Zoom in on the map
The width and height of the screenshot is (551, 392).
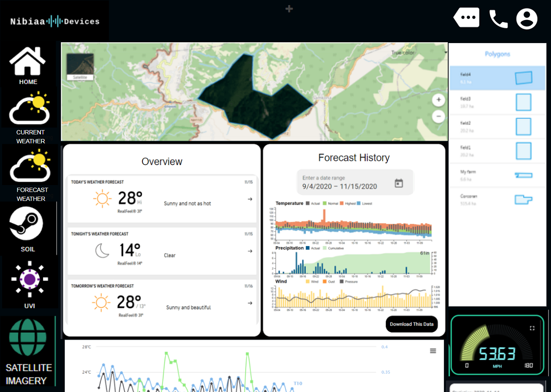[x=438, y=100]
